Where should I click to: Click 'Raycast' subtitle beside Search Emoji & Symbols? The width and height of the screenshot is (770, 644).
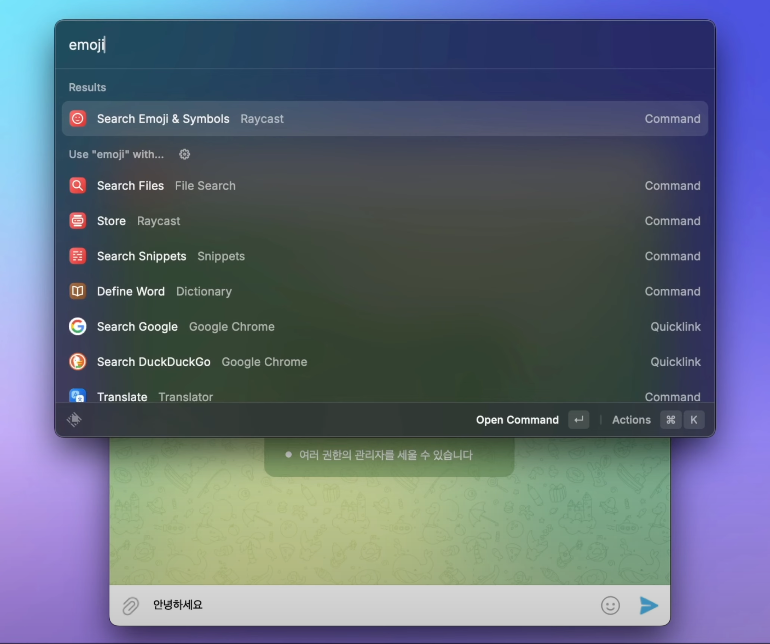[262, 119]
